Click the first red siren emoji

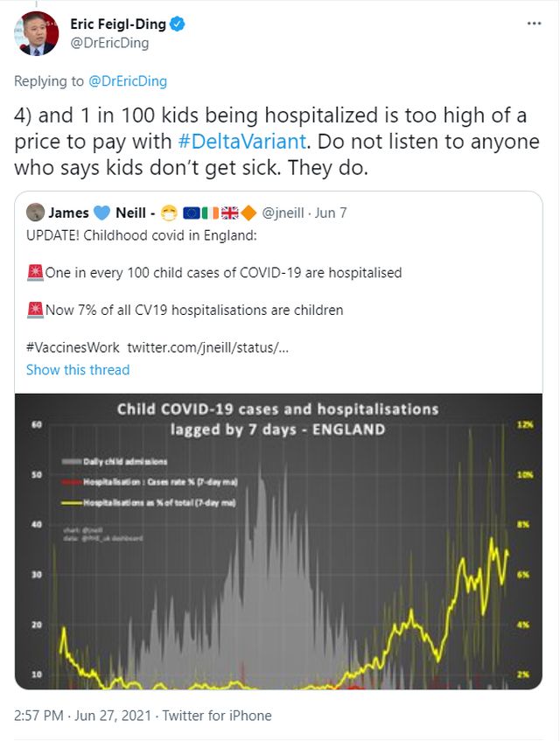[x=35, y=272]
